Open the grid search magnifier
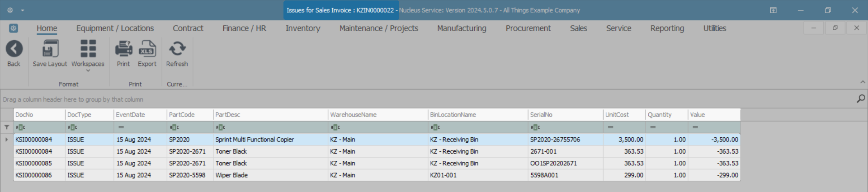The width and height of the screenshot is (868, 192). 861,98
